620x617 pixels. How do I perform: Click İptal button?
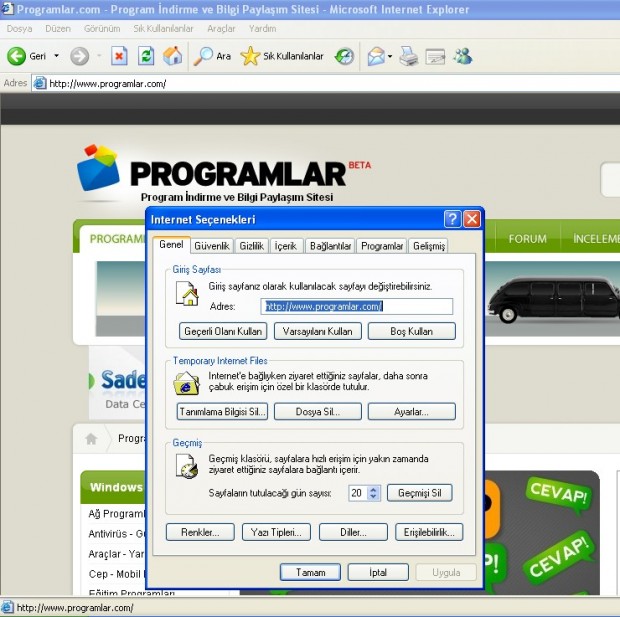click(378, 572)
